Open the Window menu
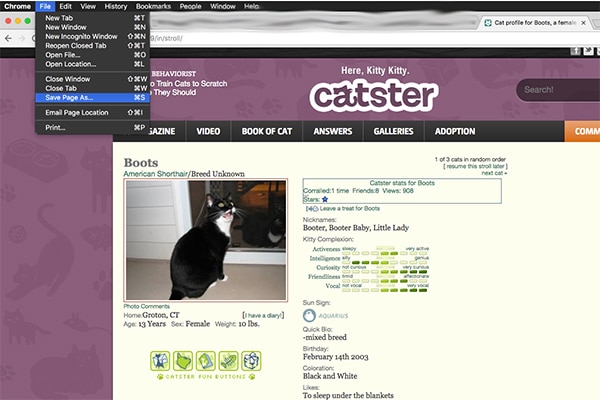The width and height of the screenshot is (600, 400). [223, 6]
